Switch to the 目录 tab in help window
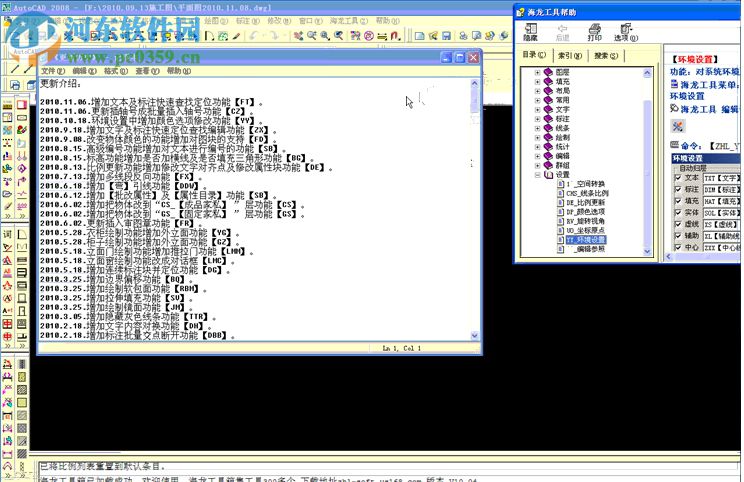 coord(534,55)
